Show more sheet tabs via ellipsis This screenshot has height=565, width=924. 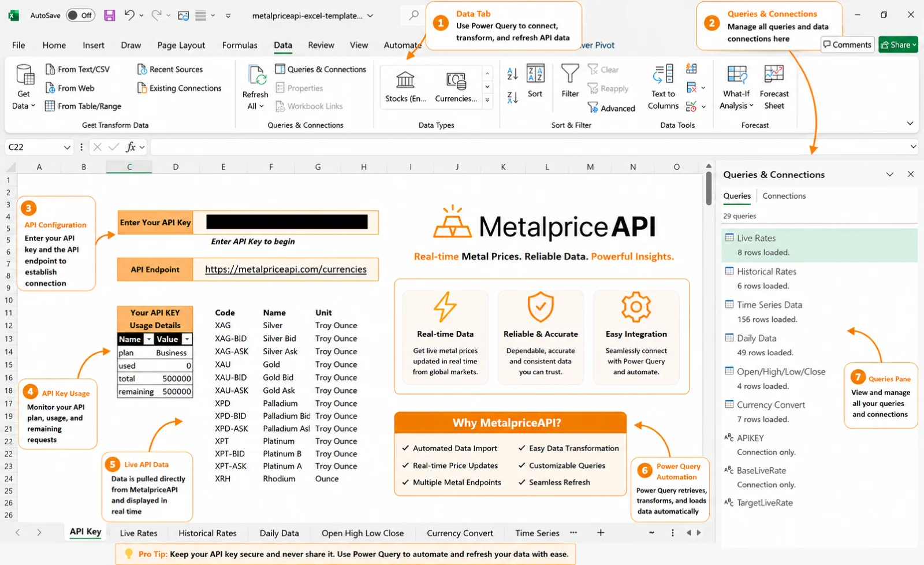point(573,533)
